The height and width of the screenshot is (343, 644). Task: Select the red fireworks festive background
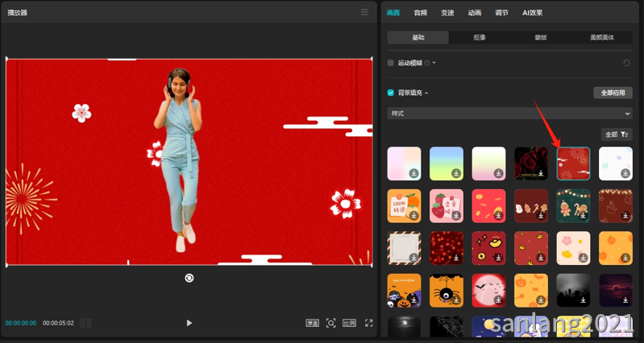pos(573,163)
